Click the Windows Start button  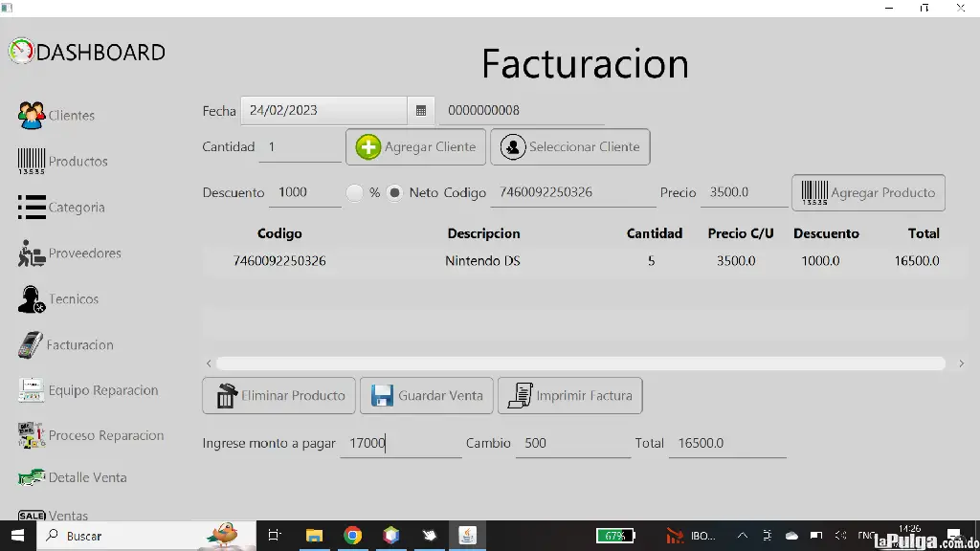click(x=17, y=536)
